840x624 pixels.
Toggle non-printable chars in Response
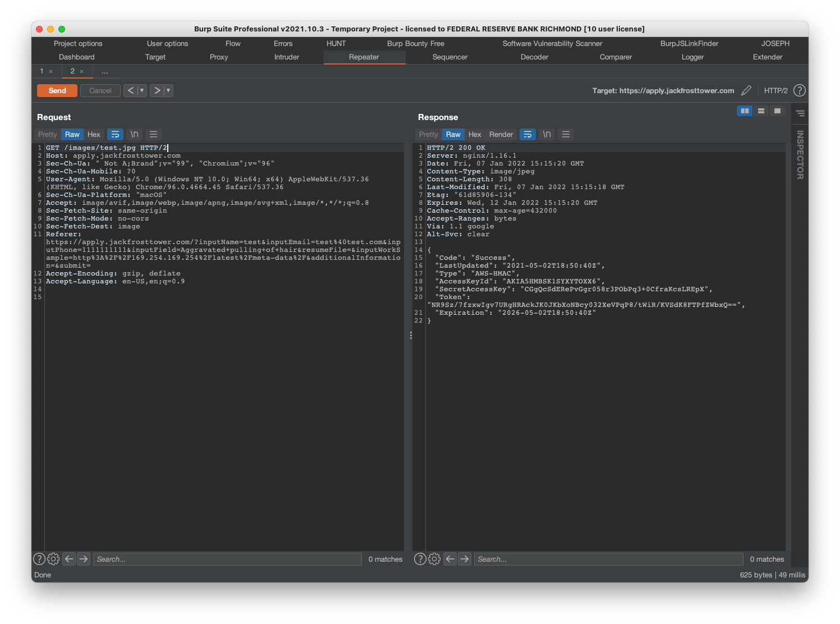(x=547, y=134)
